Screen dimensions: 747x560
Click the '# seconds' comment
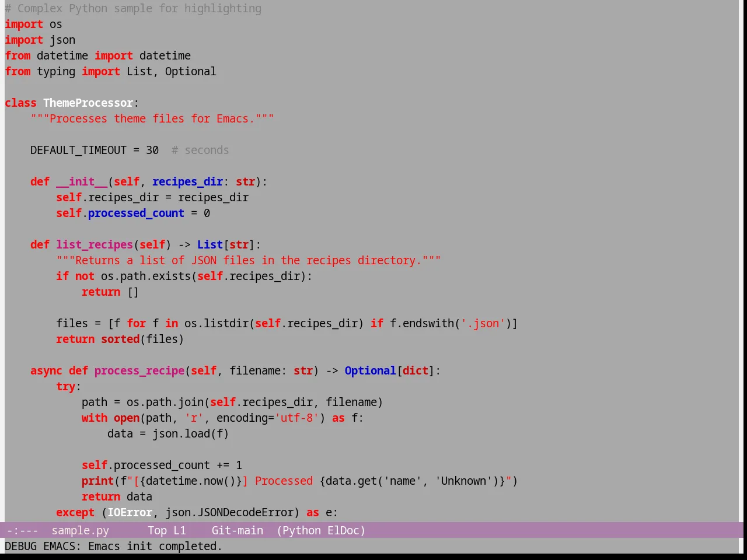tap(200, 150)
